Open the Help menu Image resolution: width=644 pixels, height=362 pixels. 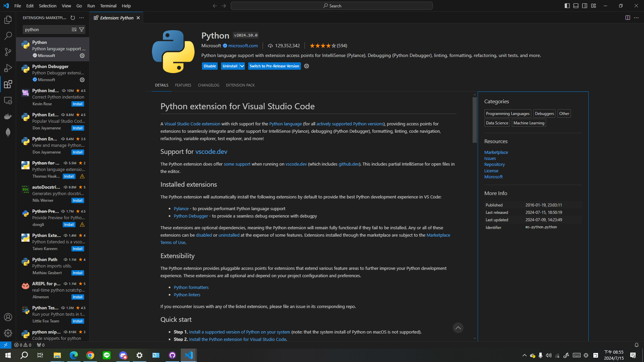tap(126, 6)
